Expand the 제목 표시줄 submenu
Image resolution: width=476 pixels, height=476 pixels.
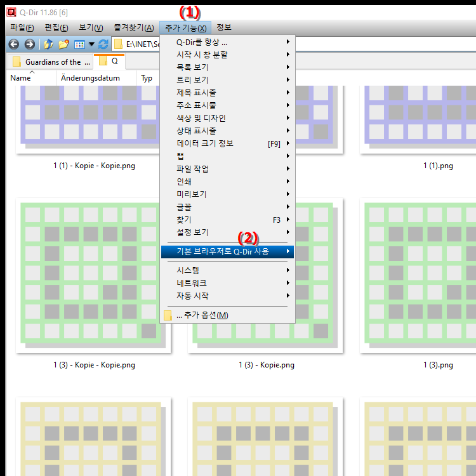click(x=227, y=93)
